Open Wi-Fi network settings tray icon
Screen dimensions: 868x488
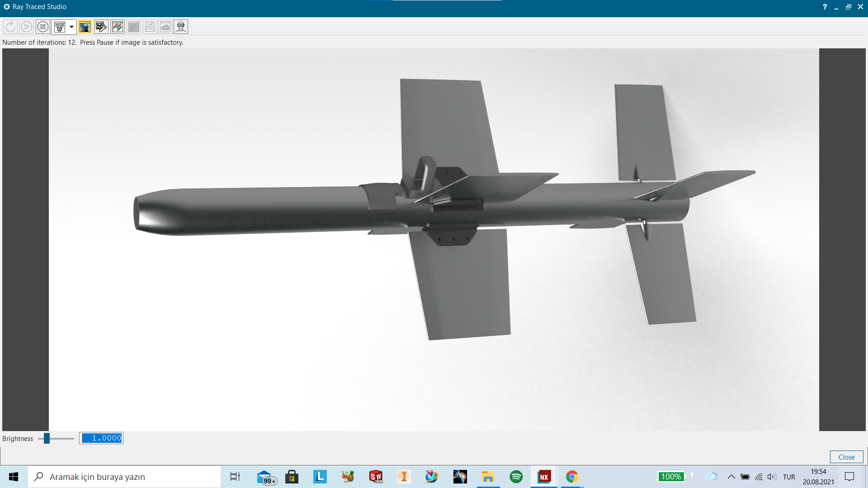tap(759, 477)
